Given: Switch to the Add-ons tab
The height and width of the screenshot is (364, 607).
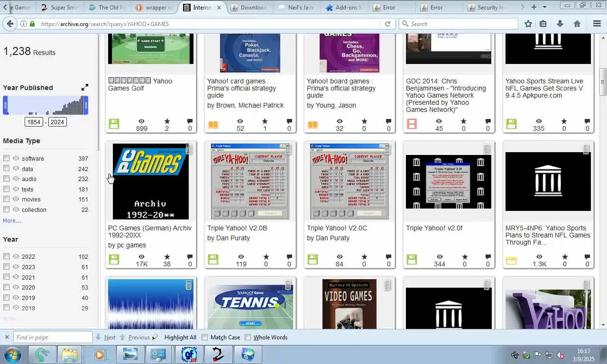Looking at the screenshot, I should click(343, 7).
